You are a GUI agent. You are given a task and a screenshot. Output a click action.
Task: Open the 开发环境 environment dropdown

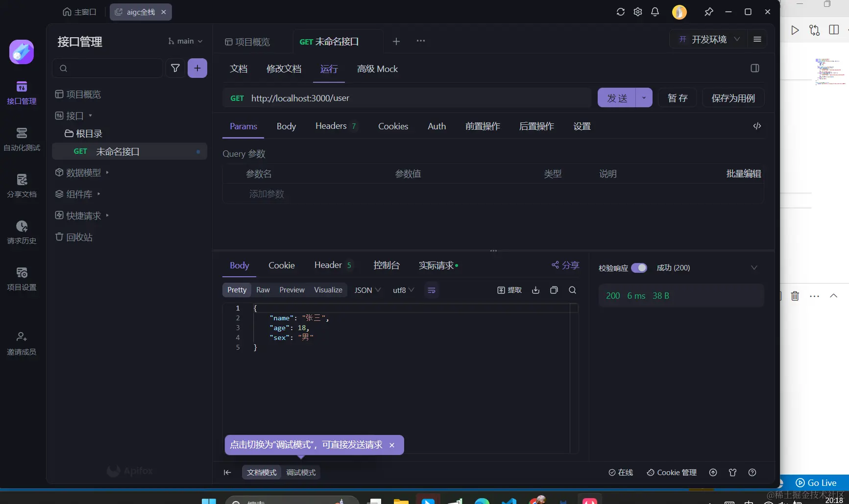(708, 39)
